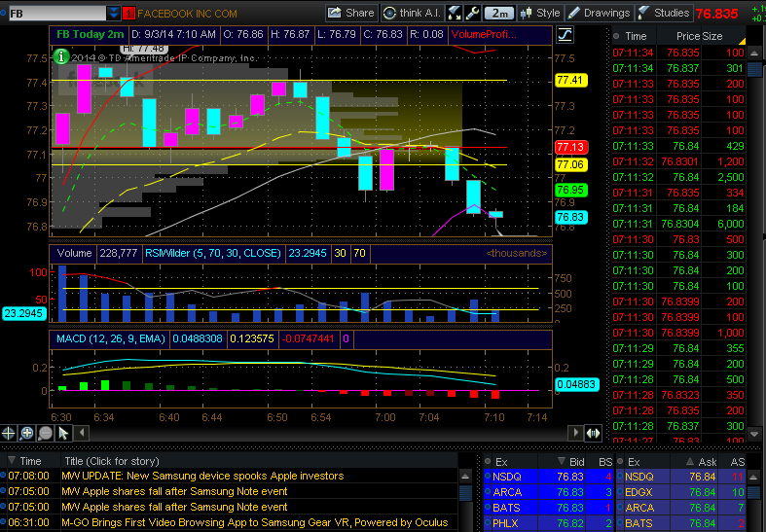
Task: Click the <thousands> volume units label
Action: coord(517,253)
